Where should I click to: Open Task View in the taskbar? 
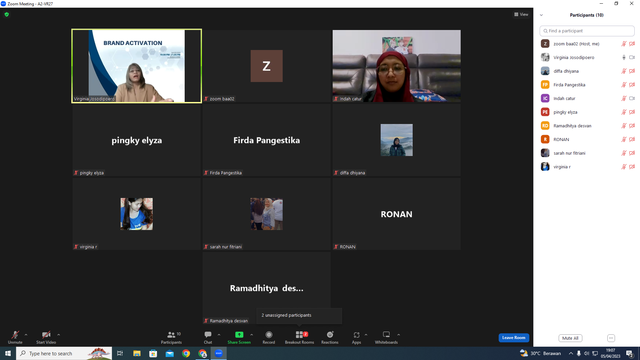pos(120,353)
